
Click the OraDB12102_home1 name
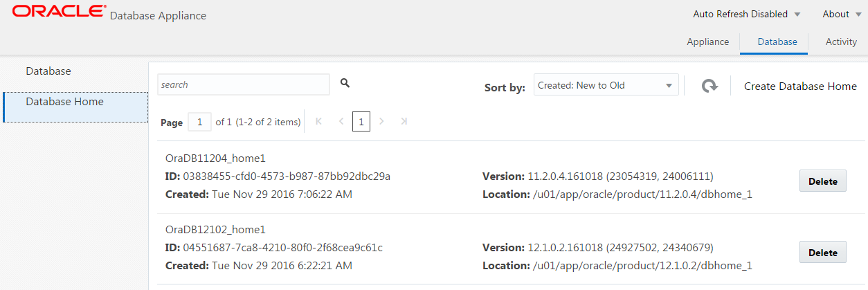tap(215, 229)
